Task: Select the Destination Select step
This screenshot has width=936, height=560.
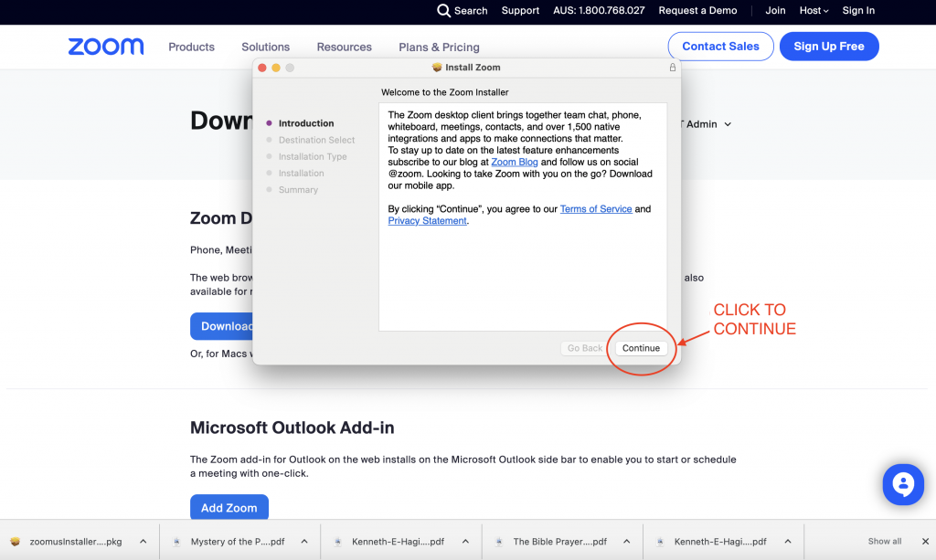Action: [x=316, y=140]
